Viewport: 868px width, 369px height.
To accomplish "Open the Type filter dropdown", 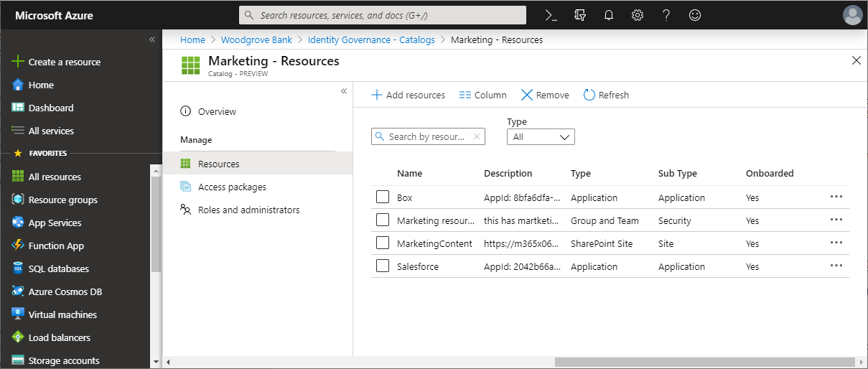I will (541, 136).
